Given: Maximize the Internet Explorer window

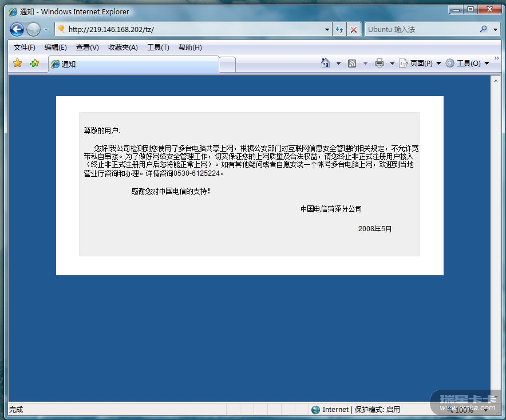Looking at the screenshot, I should click(471, 9).
